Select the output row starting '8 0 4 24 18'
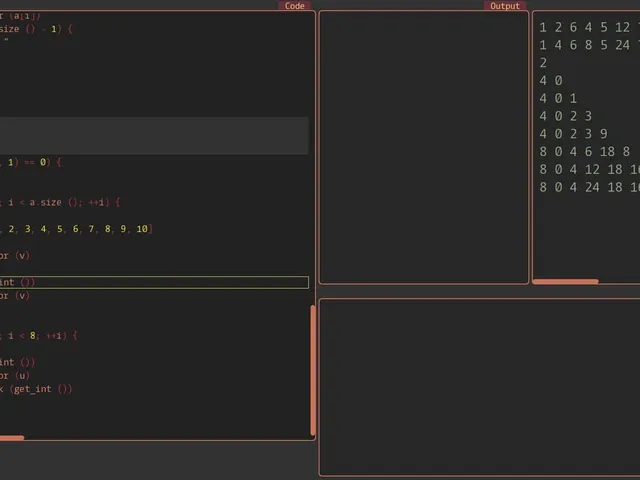Image resolution: width=640 pixels, height=480 pixels. click(x=589, y=187)
